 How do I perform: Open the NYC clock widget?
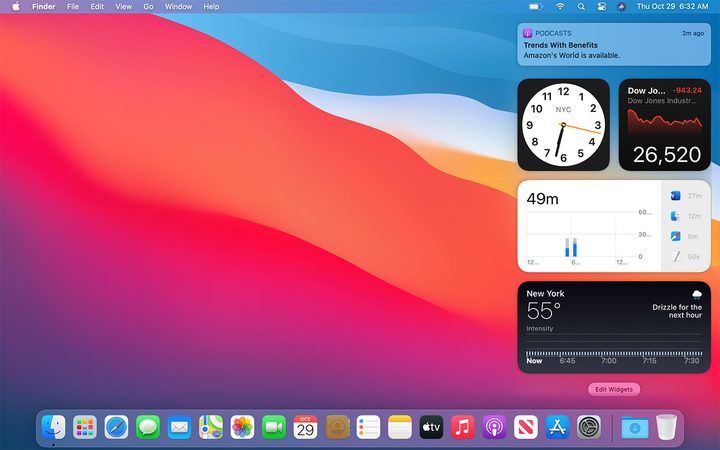tap(563, 124)
